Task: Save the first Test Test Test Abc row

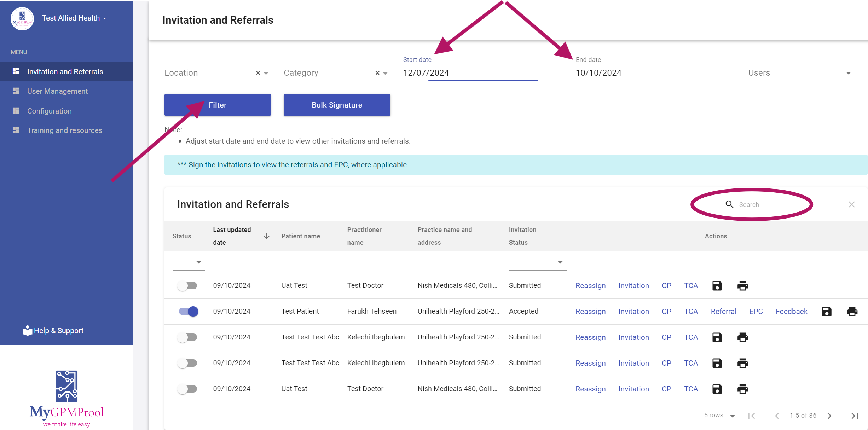Action: click(717, 337)
